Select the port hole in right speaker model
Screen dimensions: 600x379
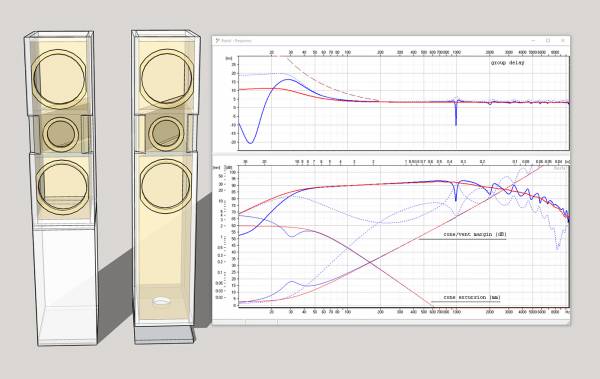(x=161, y=301)
